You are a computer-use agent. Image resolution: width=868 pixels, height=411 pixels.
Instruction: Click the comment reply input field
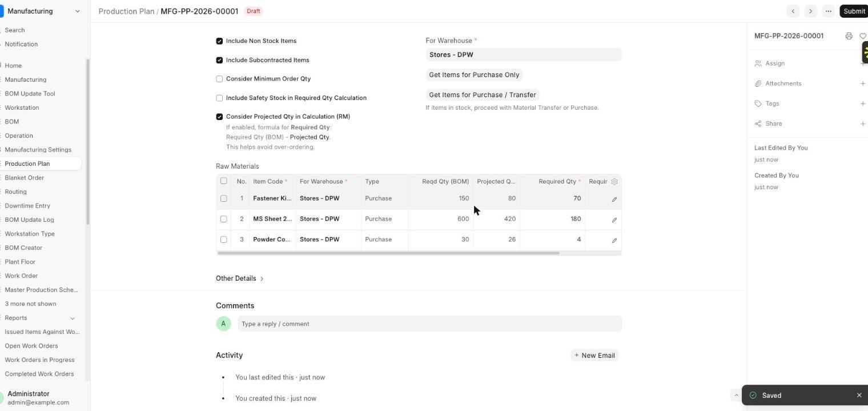[429, 324]
